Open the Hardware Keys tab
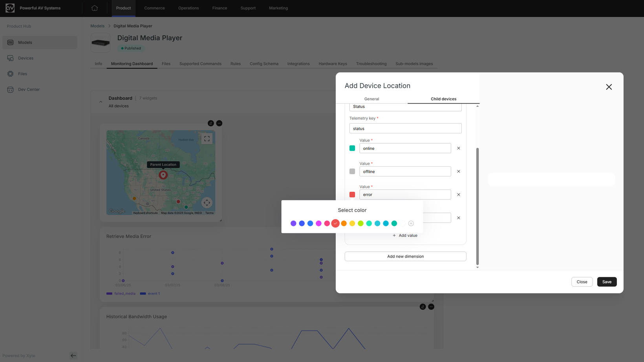Viewport: 644px width, 362px height. pyautogui.click(x=333, y=64)
